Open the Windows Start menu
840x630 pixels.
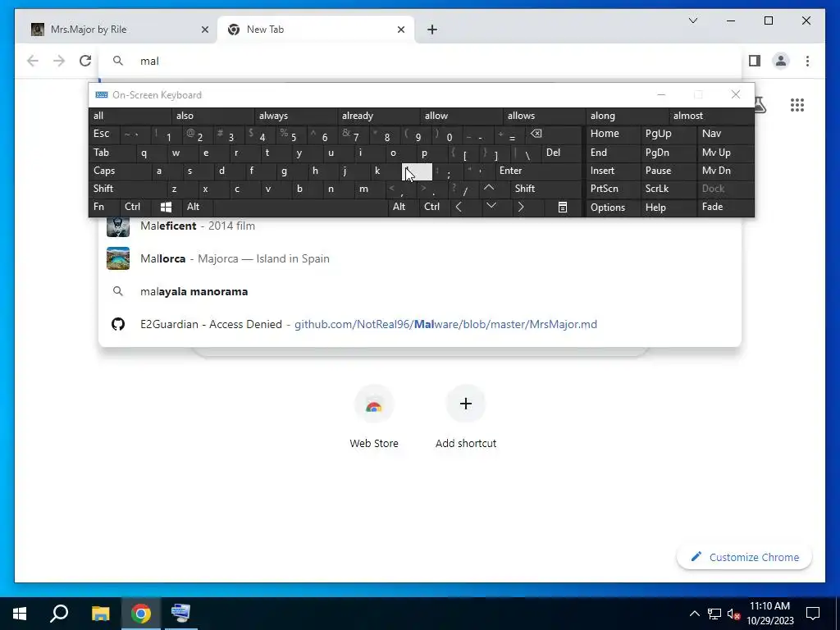coord(20,614)
